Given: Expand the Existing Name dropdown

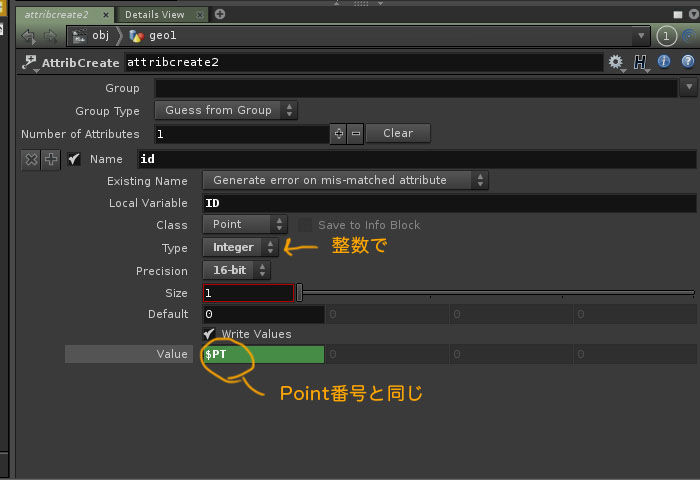Looking at the screenshot, I should point(345,180).
